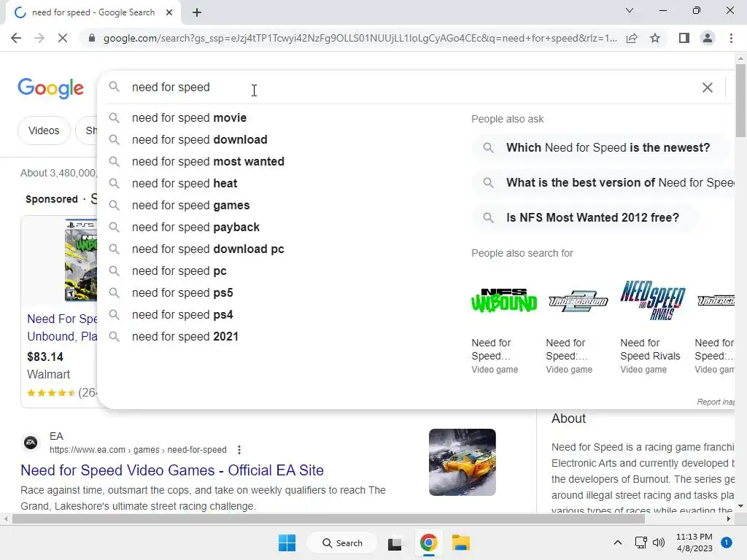Click search icon beside movie suggestion
747x560 pixels.
pyautogui.click(x=114, y=117)
